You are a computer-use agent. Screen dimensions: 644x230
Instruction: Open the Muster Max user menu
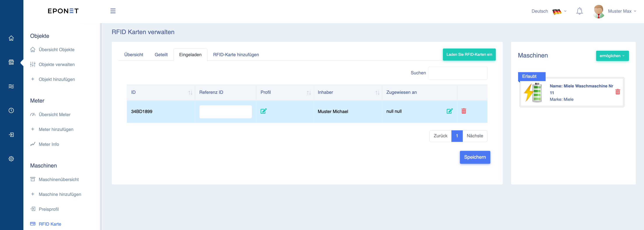tap(615, 11)
